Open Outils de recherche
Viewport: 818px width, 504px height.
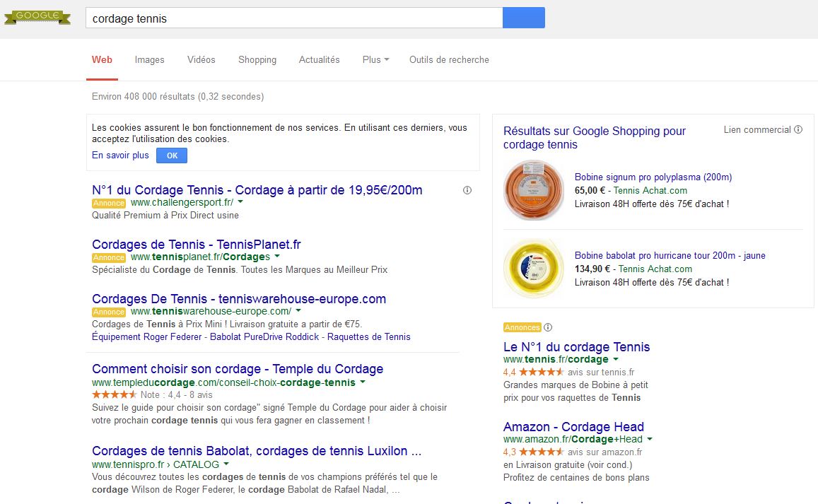(x=449, y=60)
